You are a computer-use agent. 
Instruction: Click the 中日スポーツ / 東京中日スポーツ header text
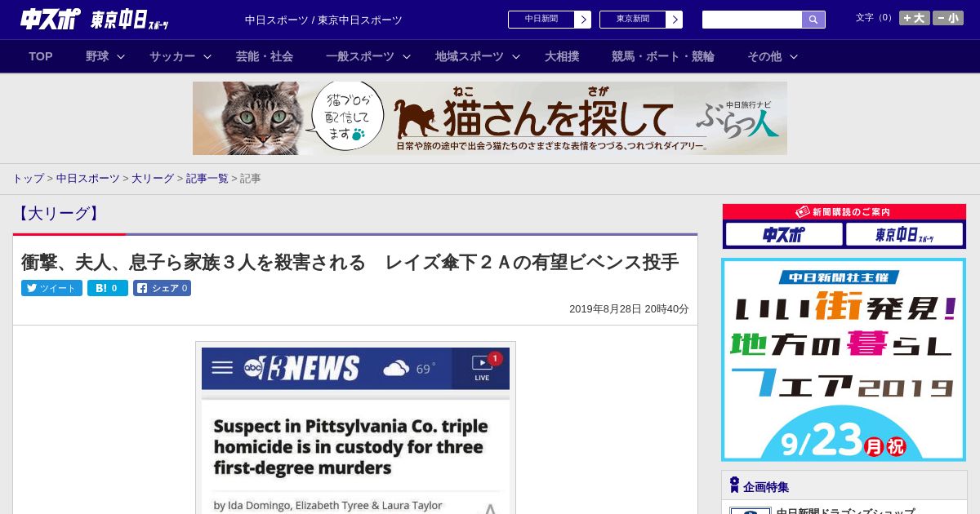[x=323, y=20]
